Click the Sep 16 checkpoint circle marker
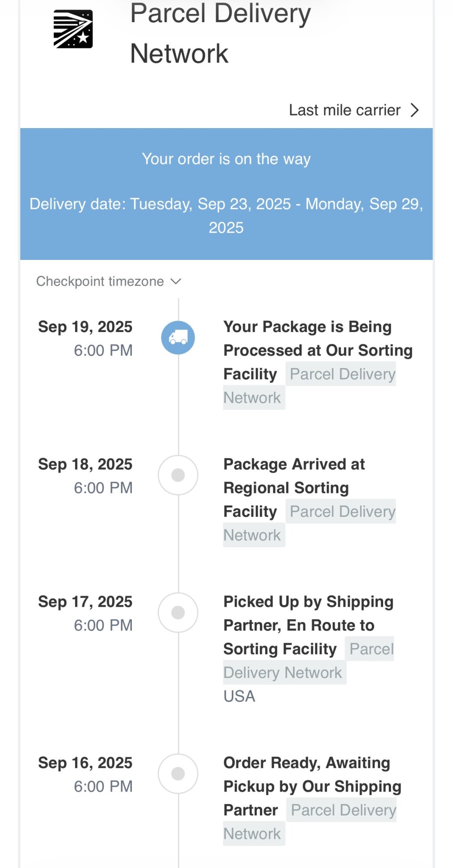Image resolution: width=453 pixels, height=868 pixels. click(178, 773)
